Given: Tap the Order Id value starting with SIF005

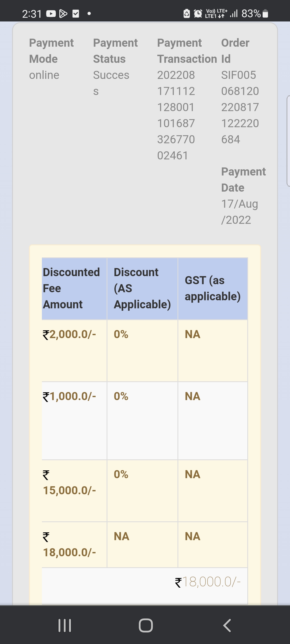Looking at the screenshot, I should click(x=240, y=107).
